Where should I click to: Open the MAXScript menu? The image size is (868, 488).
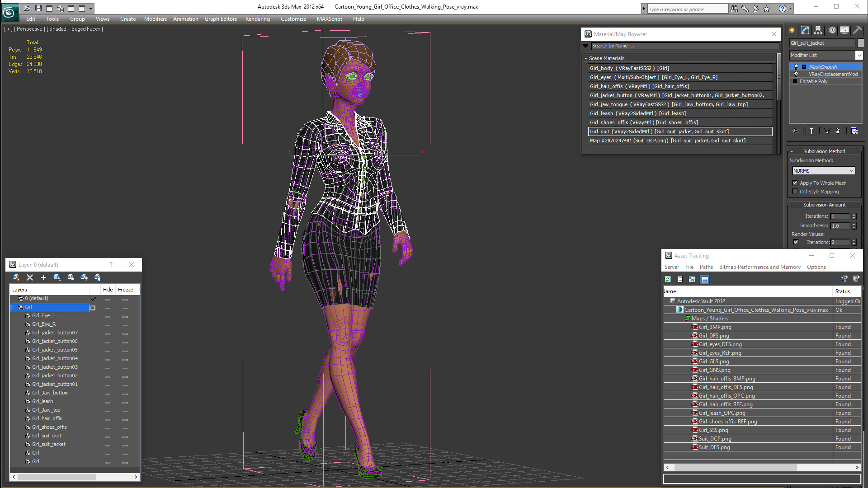click(330, 19)
